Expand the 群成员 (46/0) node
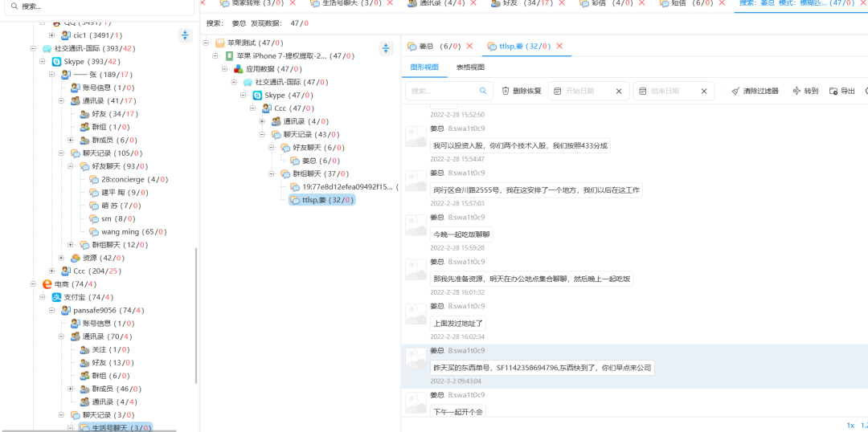 [x=70, y=389]
